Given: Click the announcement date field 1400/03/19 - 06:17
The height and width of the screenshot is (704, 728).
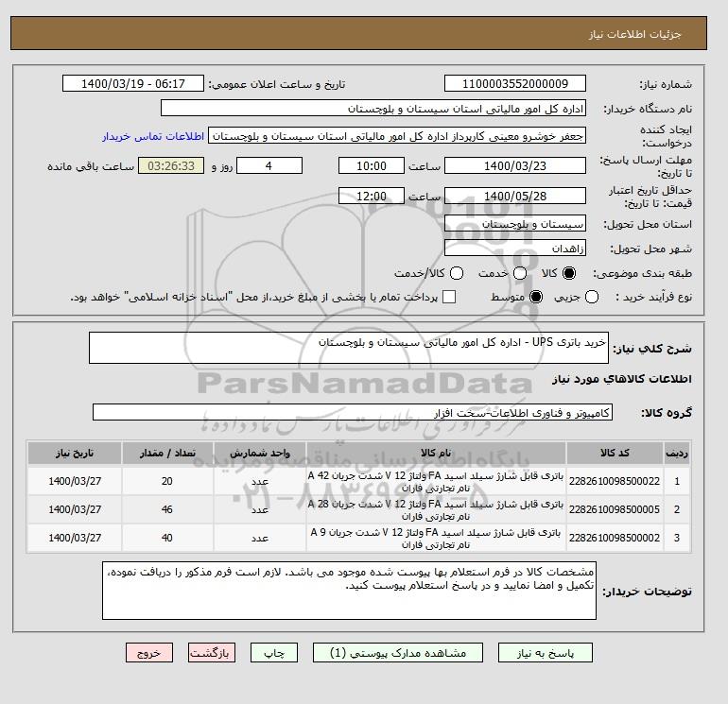Looking at the screenshot, I should pos(132,83).
